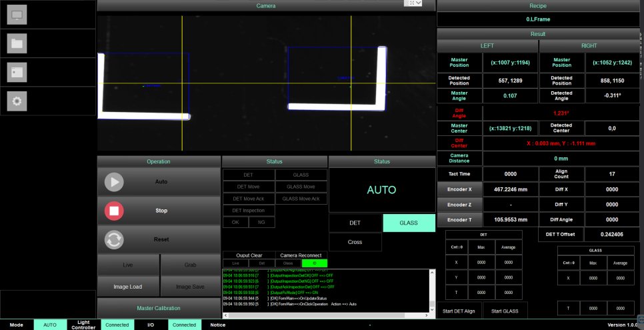Click the DET status indicator
The width and height of the screenshot is (644, 330).
pos(249,175)
